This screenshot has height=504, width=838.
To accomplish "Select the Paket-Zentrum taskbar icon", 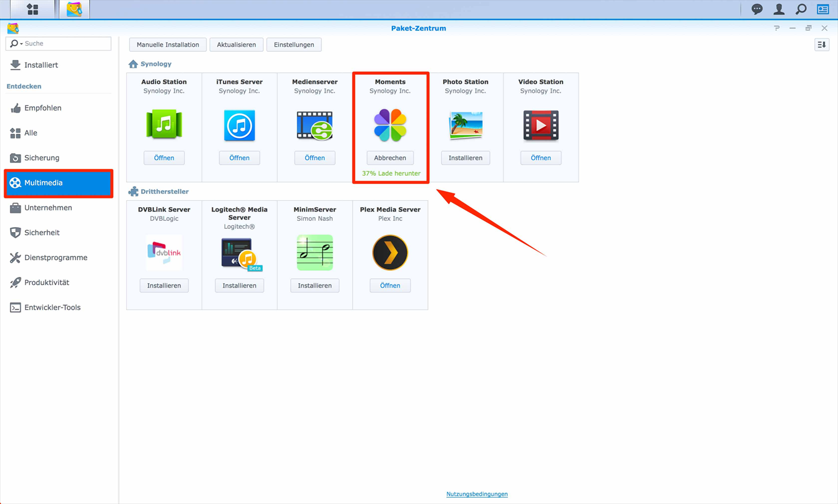I will (74, 9).
